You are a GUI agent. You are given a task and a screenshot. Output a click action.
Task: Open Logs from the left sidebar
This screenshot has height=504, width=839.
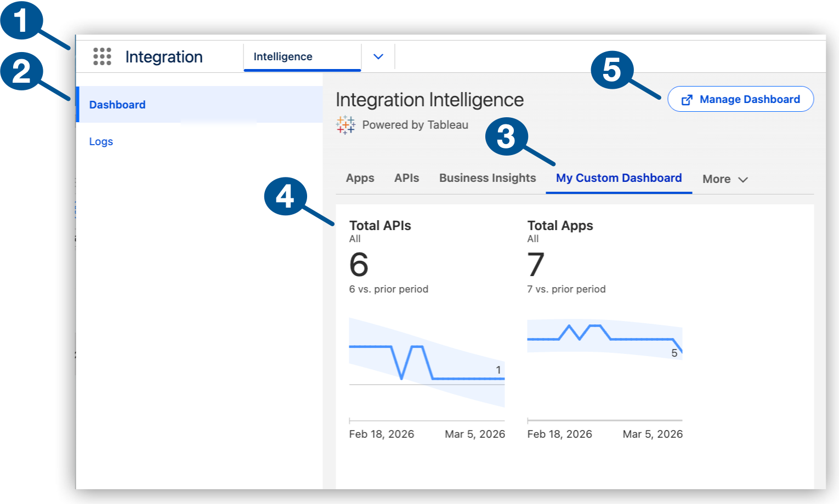(101, 141)
